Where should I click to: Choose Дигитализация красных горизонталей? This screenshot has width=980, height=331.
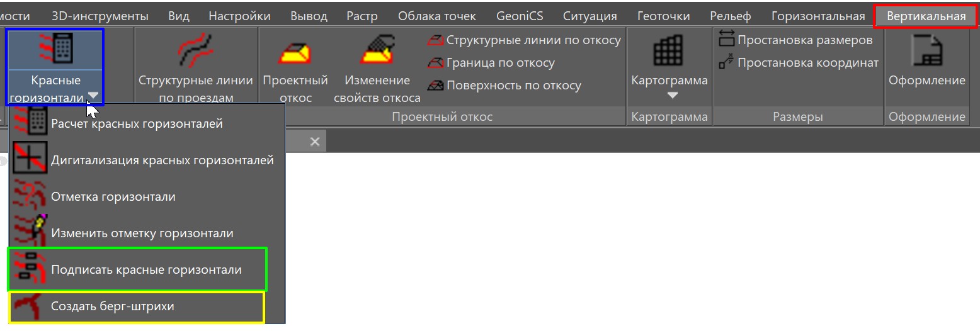[162, 160]
